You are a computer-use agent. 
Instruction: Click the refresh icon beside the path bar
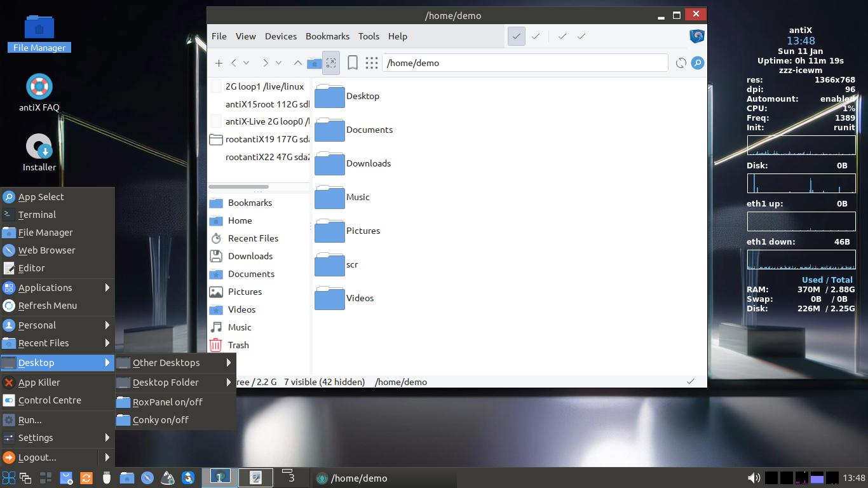(x=681, y=63)
